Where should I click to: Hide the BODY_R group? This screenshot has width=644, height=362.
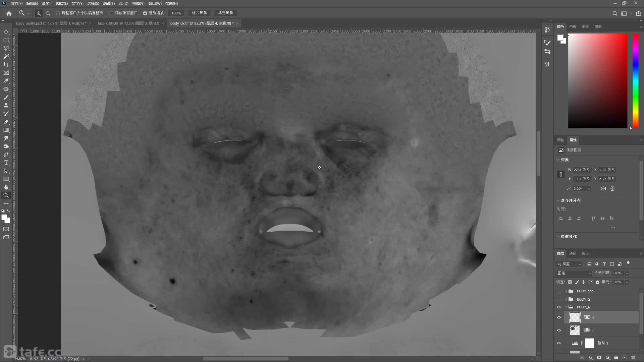[559, 307]
